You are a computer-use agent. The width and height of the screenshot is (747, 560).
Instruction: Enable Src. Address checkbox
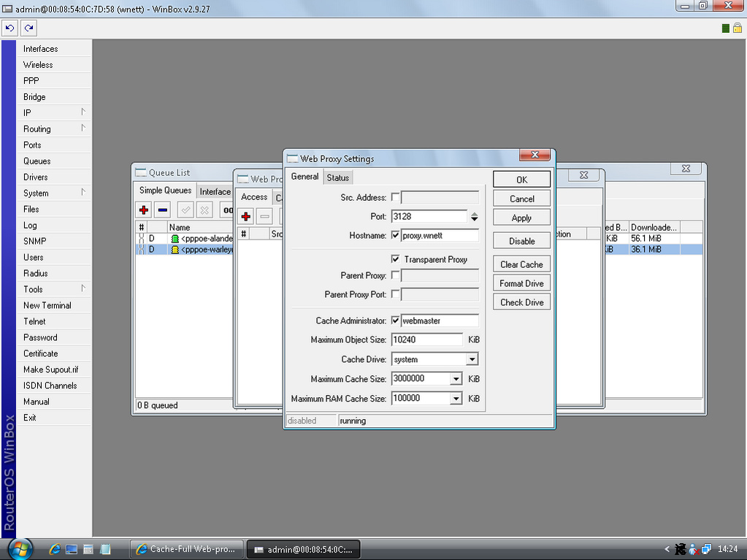click(x=395, y=197)
